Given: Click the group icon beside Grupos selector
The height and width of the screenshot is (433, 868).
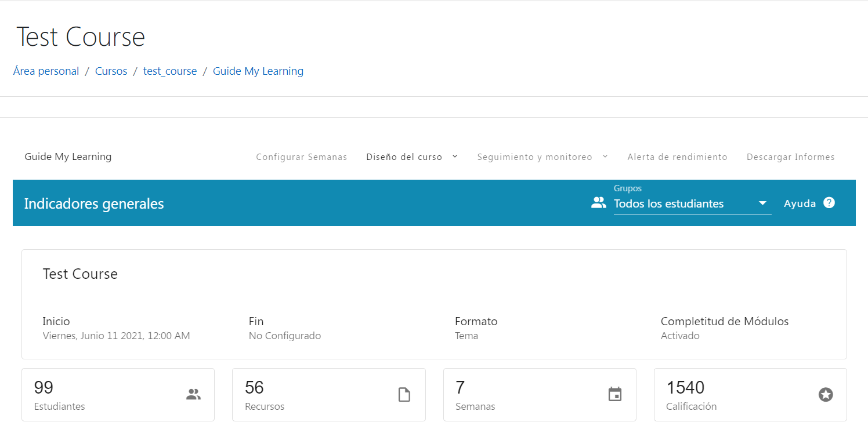Looking at the screenshot, I should (x=598, y=203).
